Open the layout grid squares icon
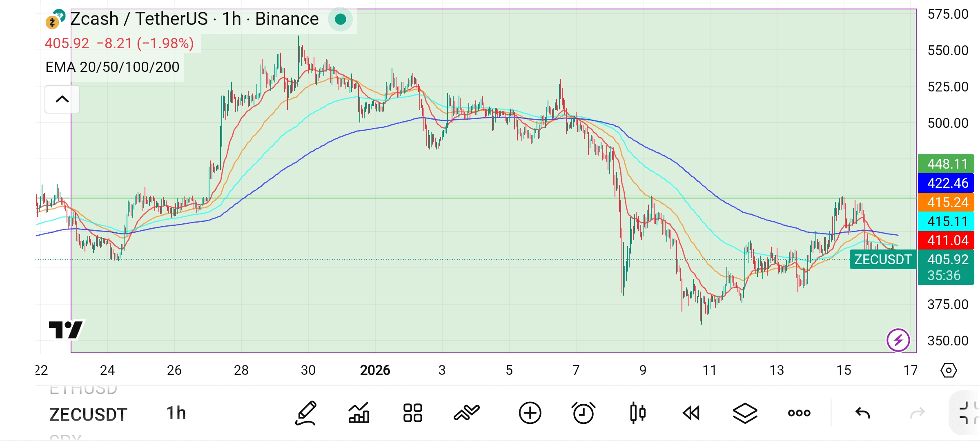 [412, 413]
